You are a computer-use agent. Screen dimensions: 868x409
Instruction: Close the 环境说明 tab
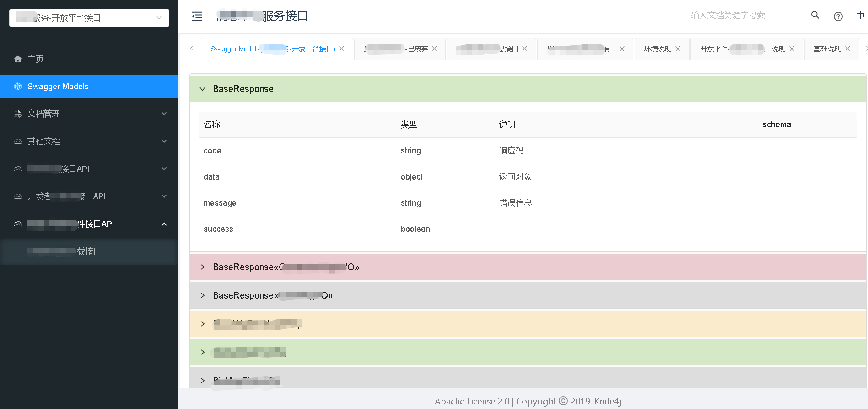[x=678, y=49]
